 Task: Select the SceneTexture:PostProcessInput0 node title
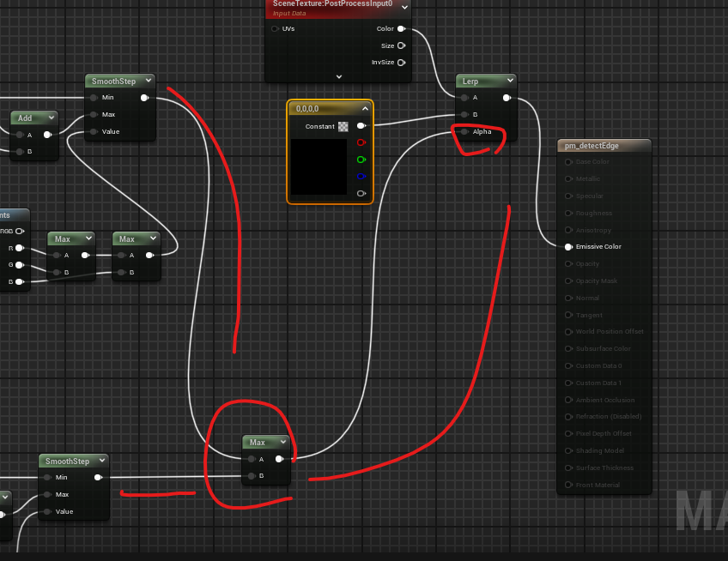pyautogui.click(x=332, y=3)
